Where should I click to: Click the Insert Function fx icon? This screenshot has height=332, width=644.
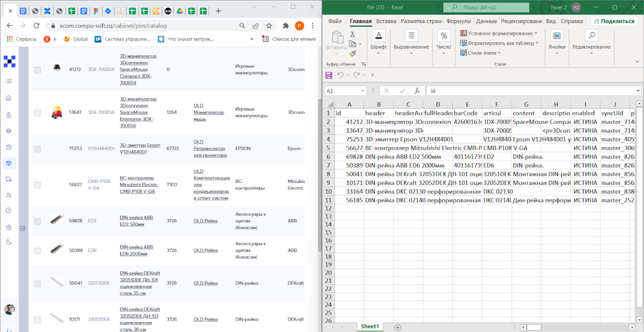[x=416, y=90]
